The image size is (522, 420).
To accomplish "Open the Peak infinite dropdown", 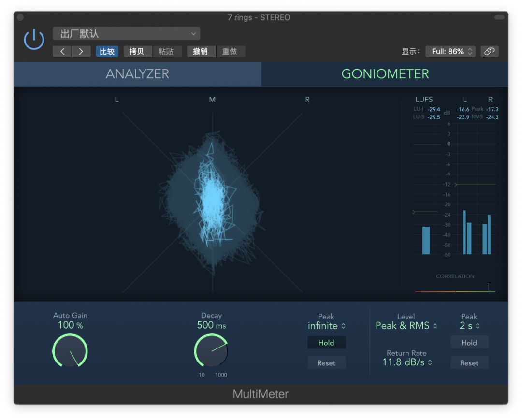I will pos(326,325).
